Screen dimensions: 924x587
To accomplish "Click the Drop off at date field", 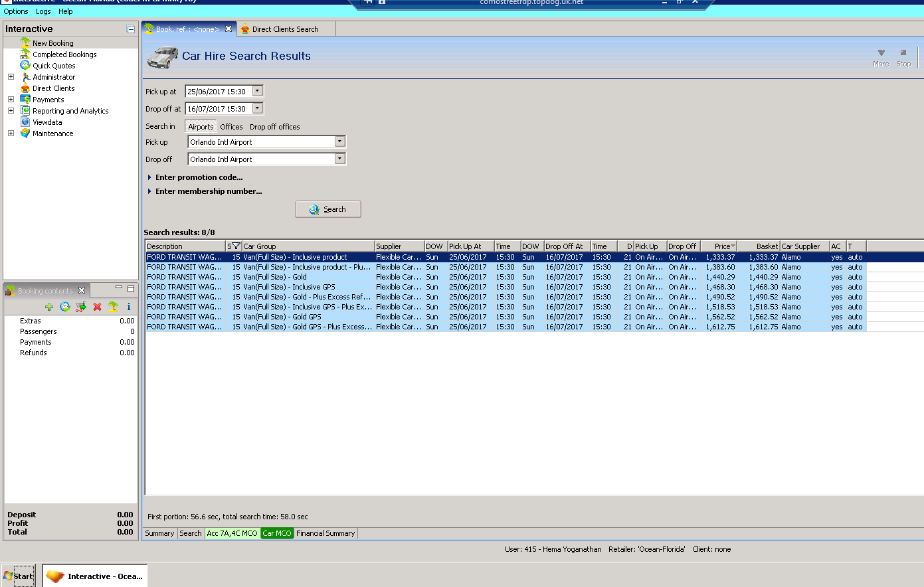I will (x=219, y=109).
